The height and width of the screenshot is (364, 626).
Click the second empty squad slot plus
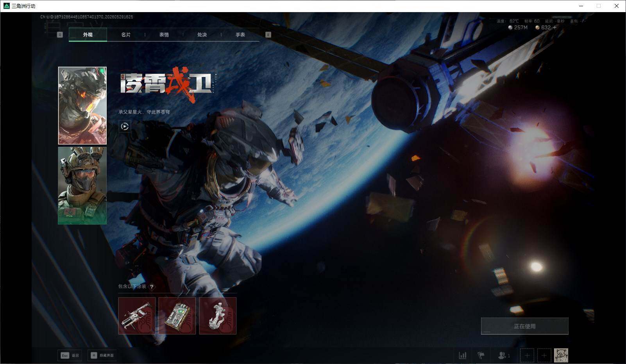tap(544, 355)
